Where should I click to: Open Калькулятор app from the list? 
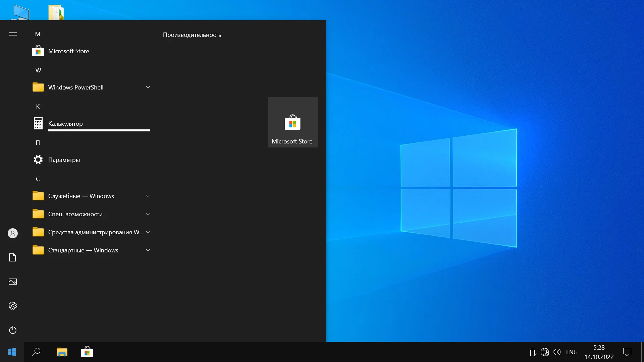tap(65, 124)
